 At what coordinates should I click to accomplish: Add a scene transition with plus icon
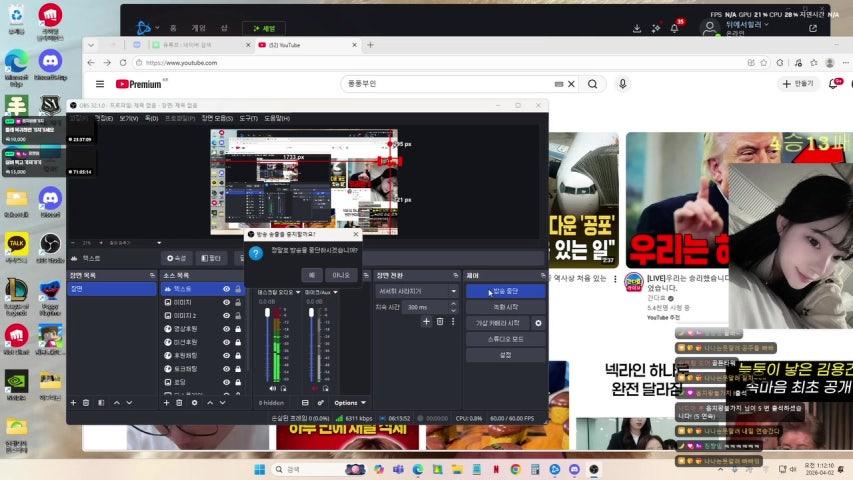(426, 321)
